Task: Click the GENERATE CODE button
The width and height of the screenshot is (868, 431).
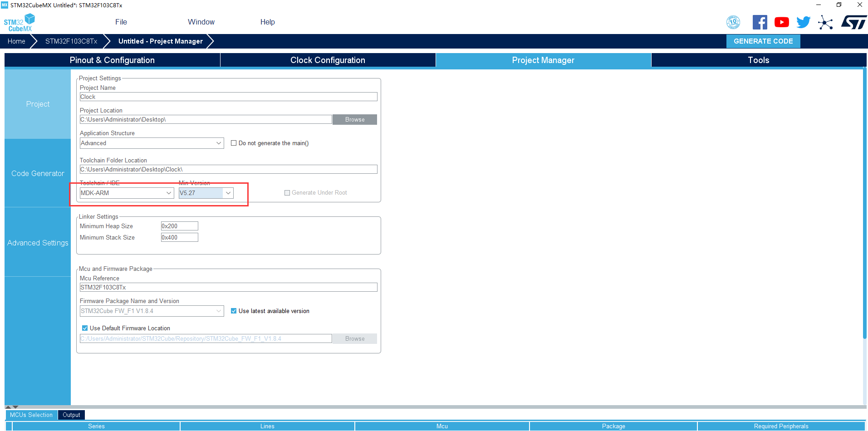Action: (x=763, y=41)
